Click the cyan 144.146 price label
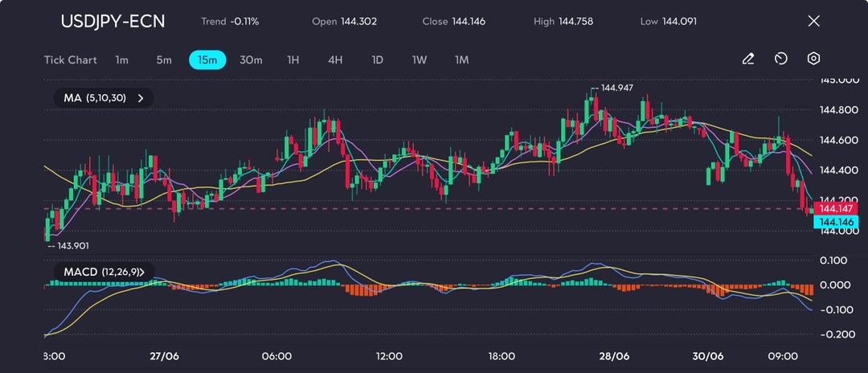 coord(835,221)
